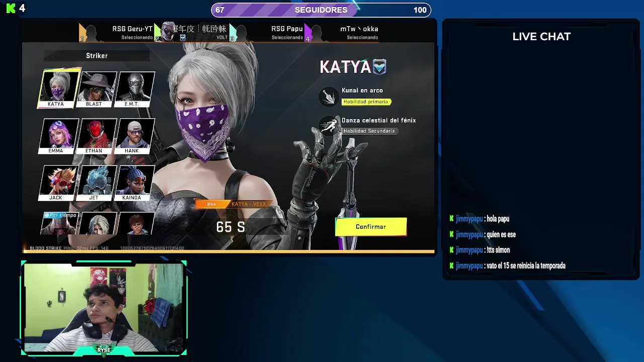Screen dimensions: 644x362
Task: Select the white-haired striker in bottom row
Action: pos(97,224)
